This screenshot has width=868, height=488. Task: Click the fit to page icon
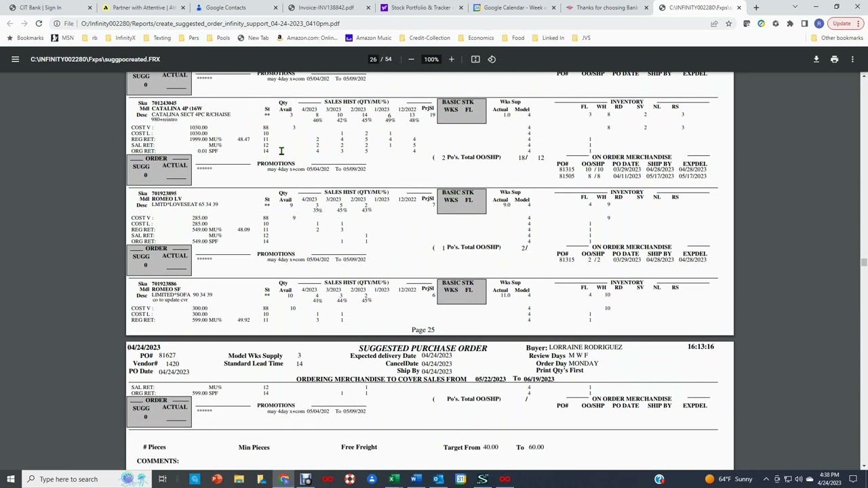475,59
